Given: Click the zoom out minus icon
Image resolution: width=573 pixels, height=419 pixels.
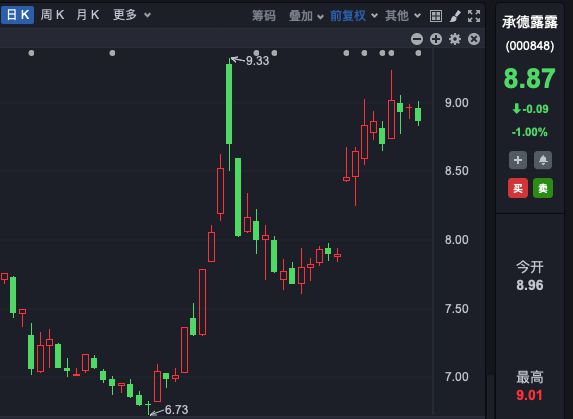Looking at the screenshot, I should coord(417,39).
